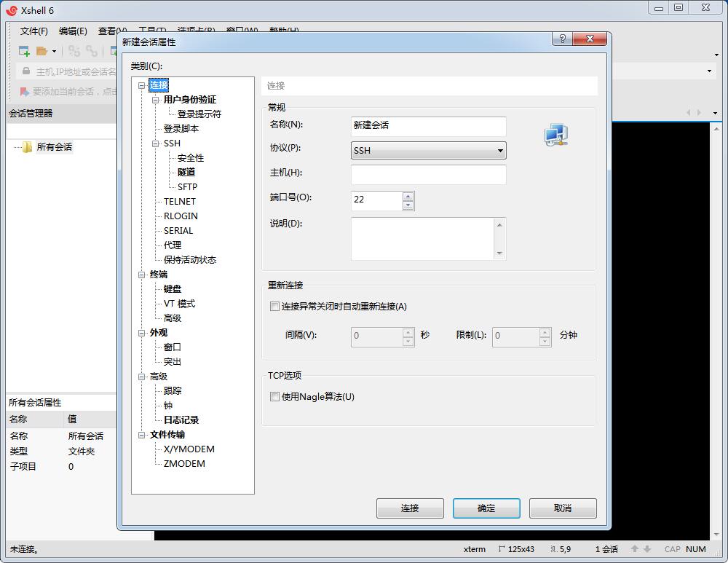Collapse the 外观 tree node
The width and height of the screenshot is (728, 563).
(x=142, y=333)
